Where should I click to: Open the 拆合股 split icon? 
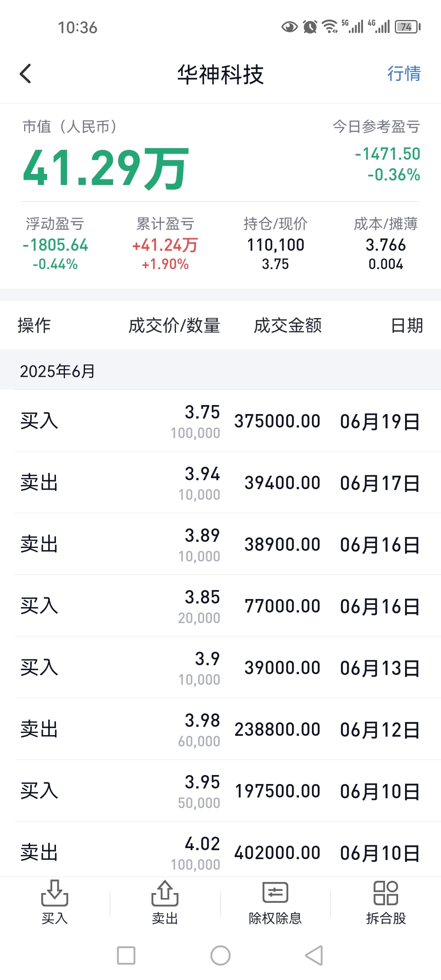coord(386,903)
